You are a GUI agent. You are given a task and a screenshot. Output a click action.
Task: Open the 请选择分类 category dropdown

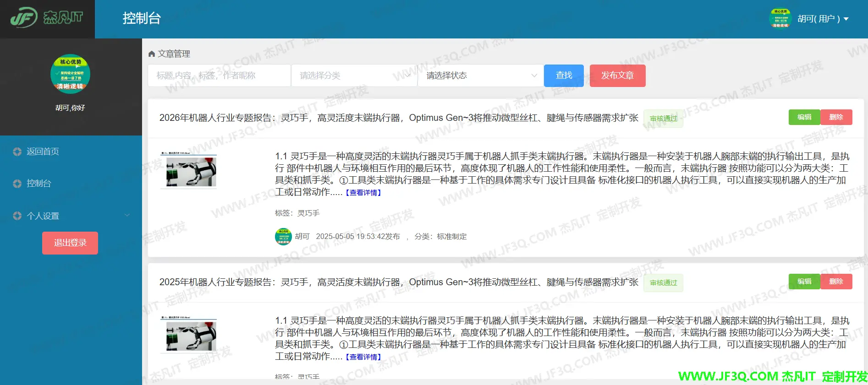354,76
